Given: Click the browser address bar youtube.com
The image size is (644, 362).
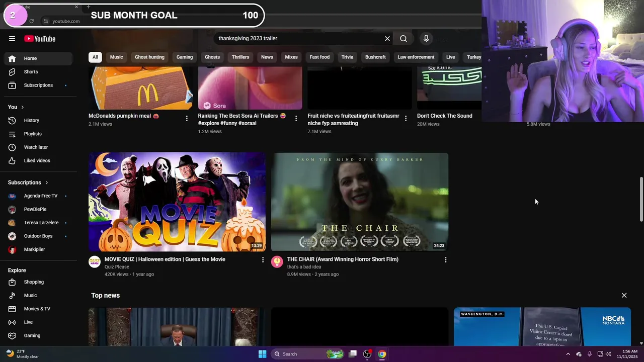Looking at the screenshot, I should pyautogui.click(x=66, y=21).
